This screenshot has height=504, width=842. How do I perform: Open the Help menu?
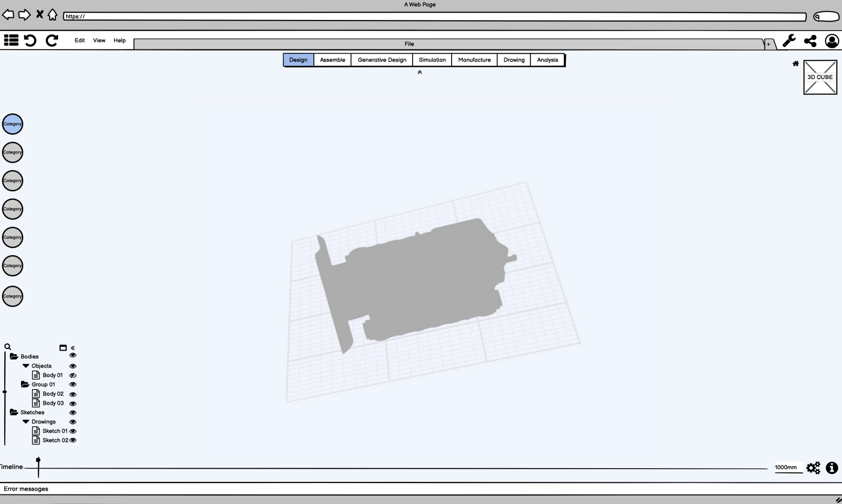120,41
